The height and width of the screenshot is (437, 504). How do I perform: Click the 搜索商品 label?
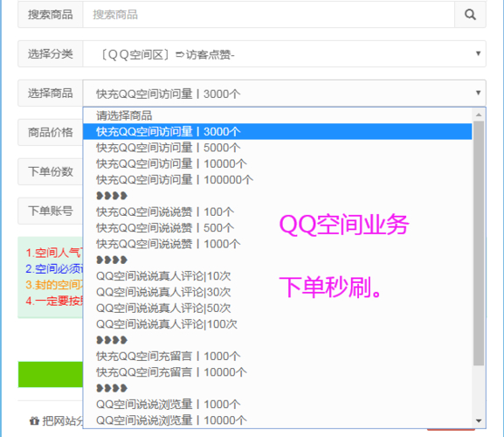(50, 15)
